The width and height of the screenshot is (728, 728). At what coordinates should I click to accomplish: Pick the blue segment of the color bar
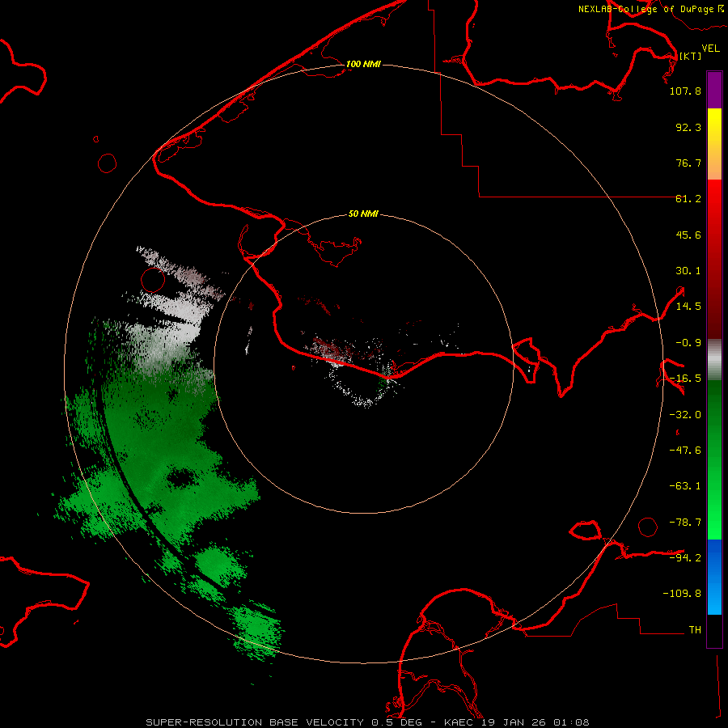(x=714, y=577)
